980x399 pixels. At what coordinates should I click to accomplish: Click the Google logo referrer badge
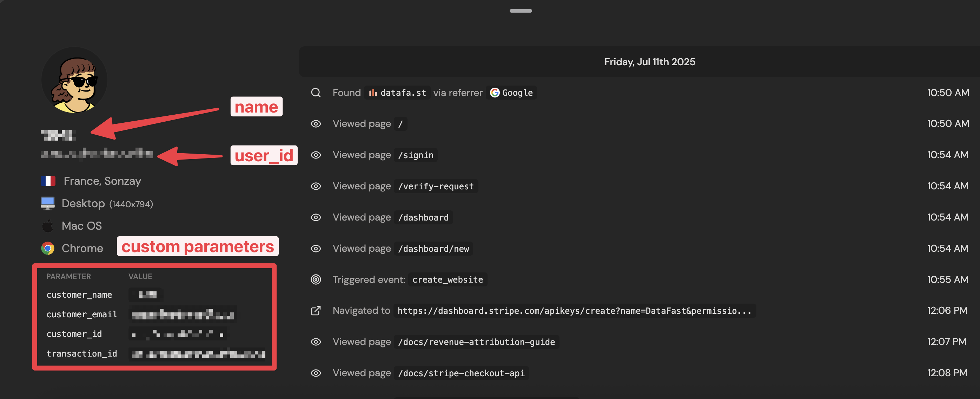[x=495, y=93]
